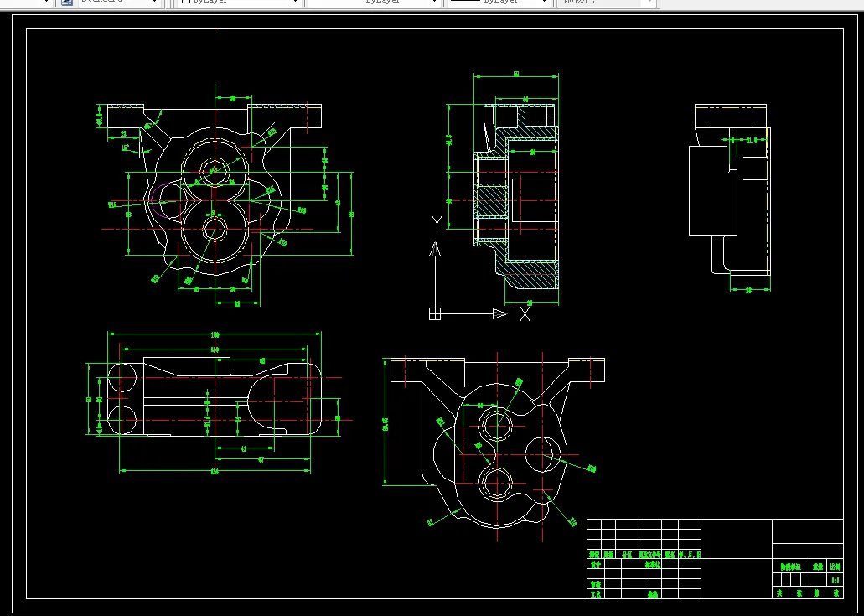Select the upper-left circle in the plan view
864x616 pixels.
(x=122, y=377)
